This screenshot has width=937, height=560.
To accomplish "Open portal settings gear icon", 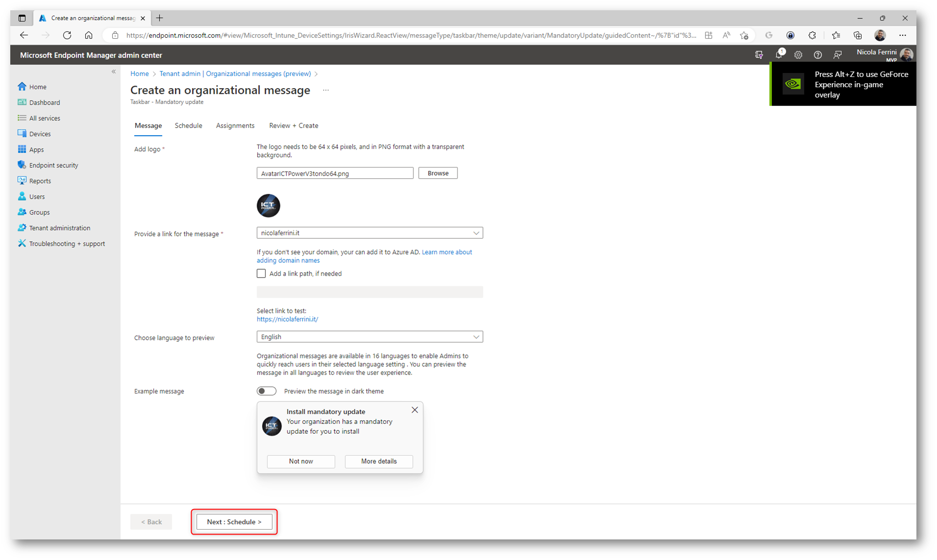I will coord(798,55).
